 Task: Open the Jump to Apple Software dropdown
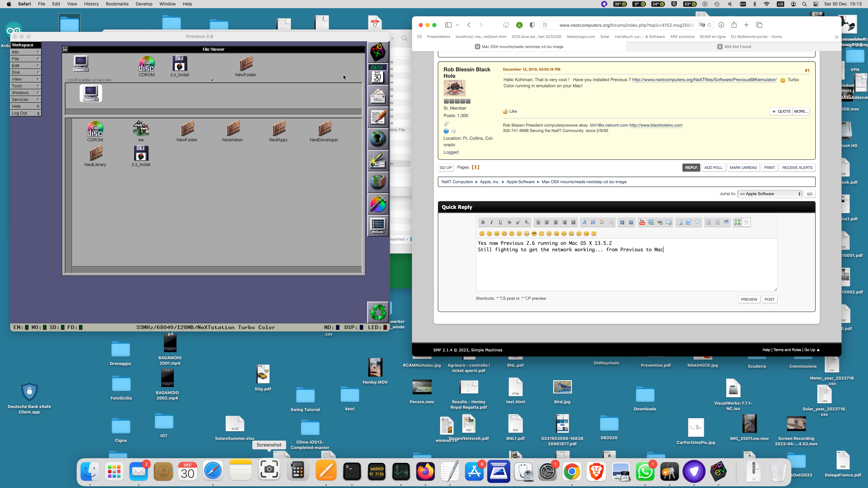769,194
